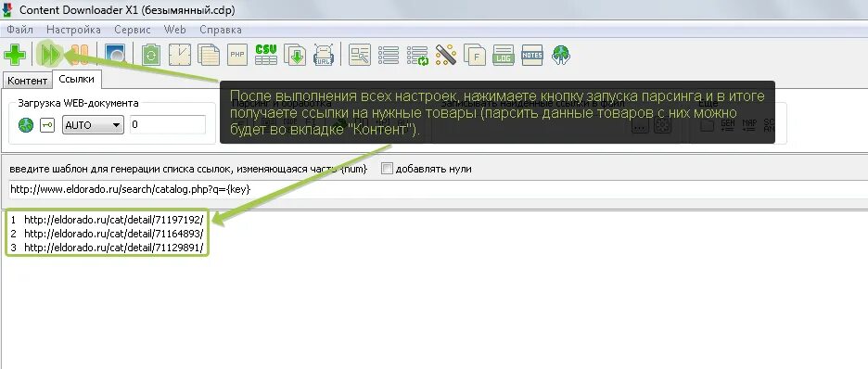Screen dimensions: 868x369
Task: Open the Web menu
Action: click(175, 30)
